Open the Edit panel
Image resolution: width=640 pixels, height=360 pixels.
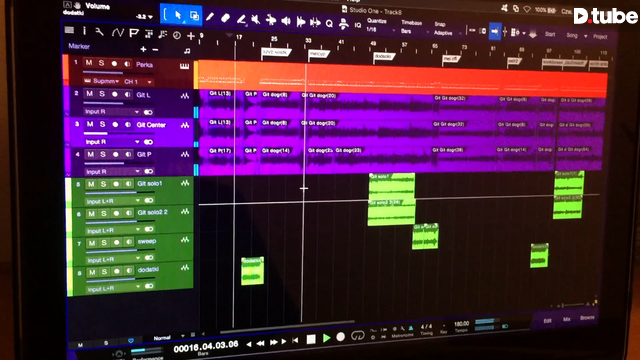point(547,320)
